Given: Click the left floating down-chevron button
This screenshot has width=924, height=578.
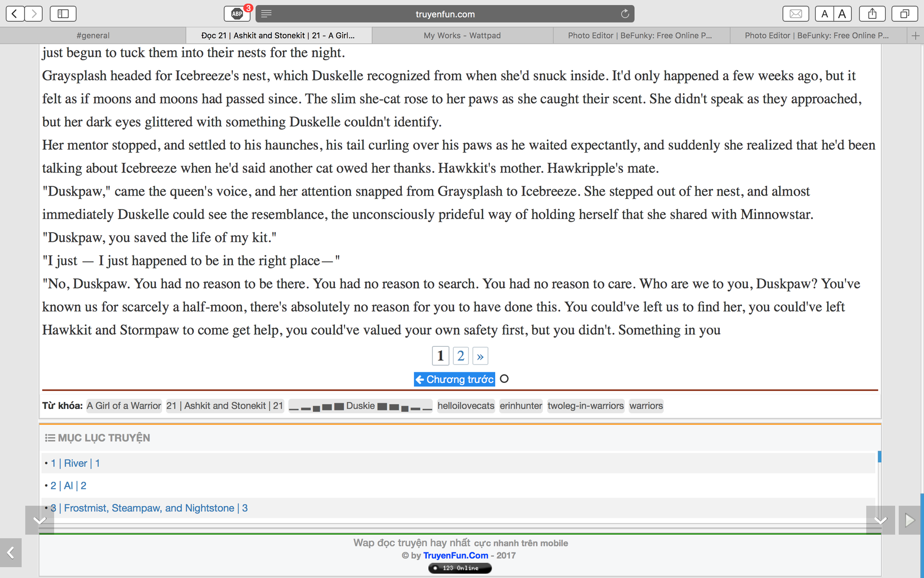Looking at the screenshot, I should point(39,520).
